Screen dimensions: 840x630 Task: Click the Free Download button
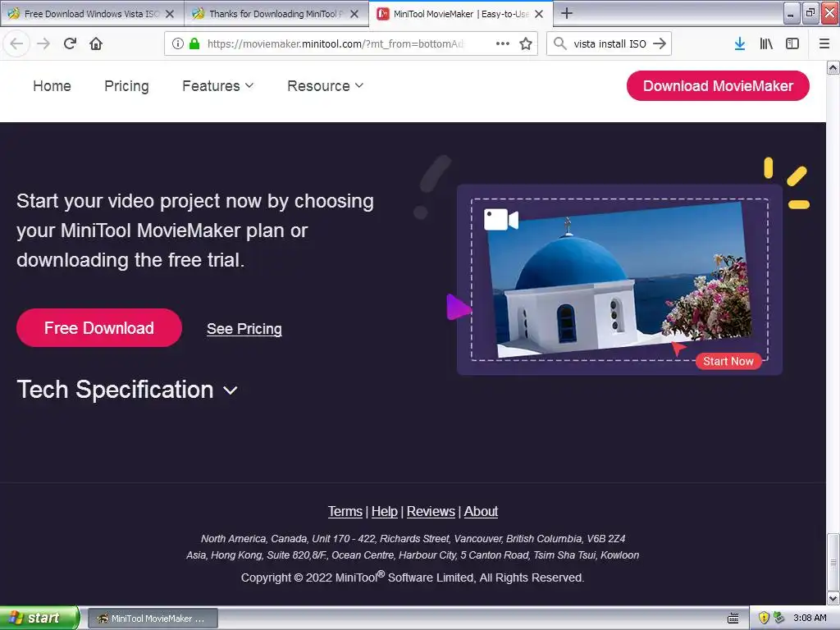point(99,328)
